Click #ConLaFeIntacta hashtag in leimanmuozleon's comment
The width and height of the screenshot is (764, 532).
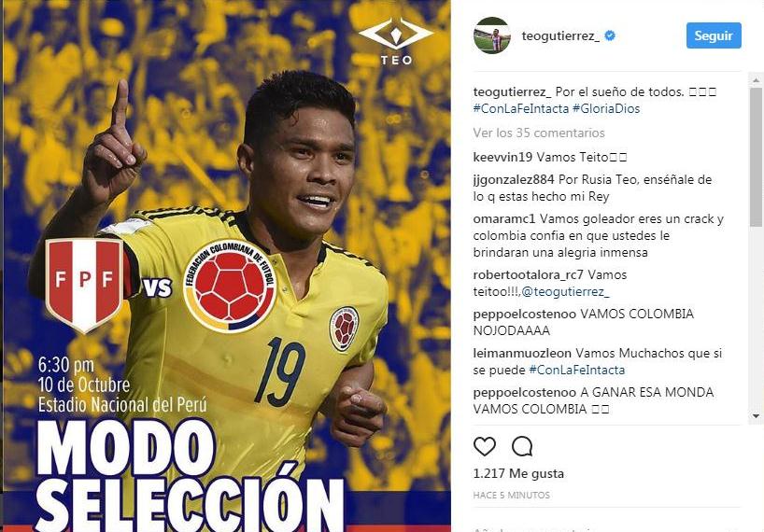(x=577, y=370)
